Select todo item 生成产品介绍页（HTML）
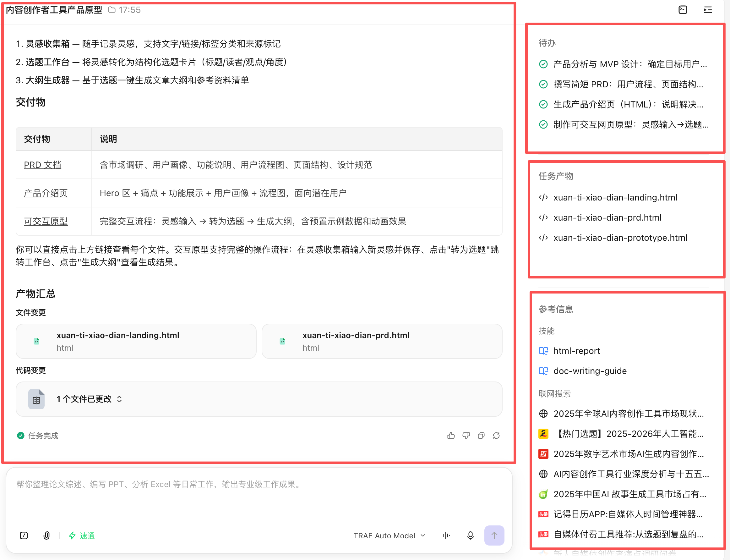Image resolution: width=730 pixels, height=560 pixels. (x=623, y=105)
